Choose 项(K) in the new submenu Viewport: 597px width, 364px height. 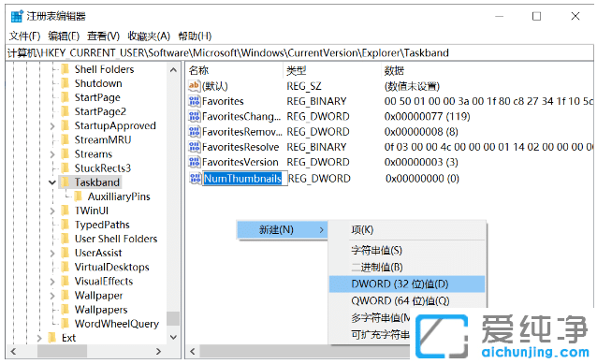[x=407, y=229]
